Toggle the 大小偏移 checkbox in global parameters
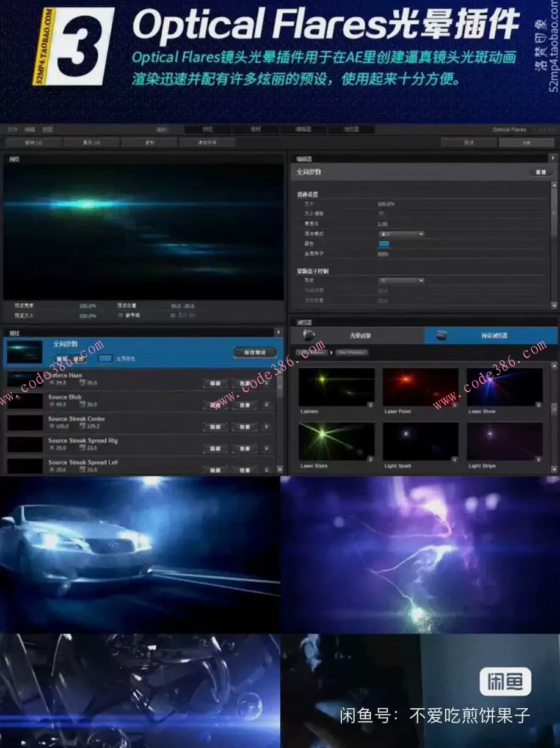Viewport: 560px width, 748px height. (x=382, y=214)
